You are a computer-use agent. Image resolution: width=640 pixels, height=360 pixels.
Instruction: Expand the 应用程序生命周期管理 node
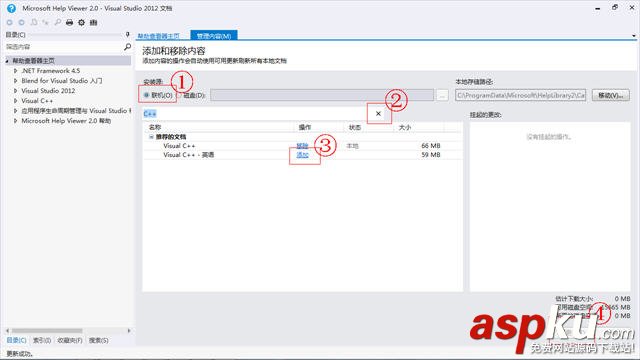[16, 111]
